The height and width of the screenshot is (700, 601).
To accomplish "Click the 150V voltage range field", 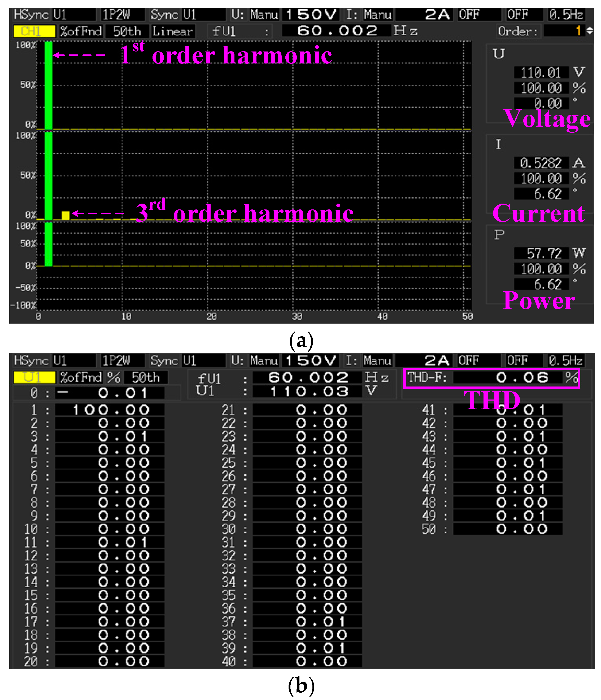I will pyautogui.click(x=311, y=15).
